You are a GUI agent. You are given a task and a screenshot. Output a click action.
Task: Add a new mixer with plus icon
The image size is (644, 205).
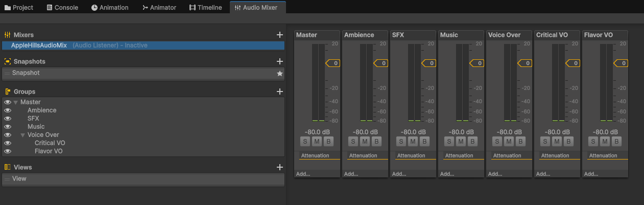(279, 35)
